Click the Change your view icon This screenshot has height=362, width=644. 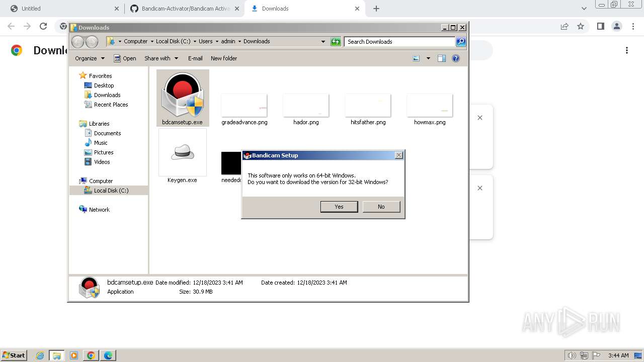[416, 58]
